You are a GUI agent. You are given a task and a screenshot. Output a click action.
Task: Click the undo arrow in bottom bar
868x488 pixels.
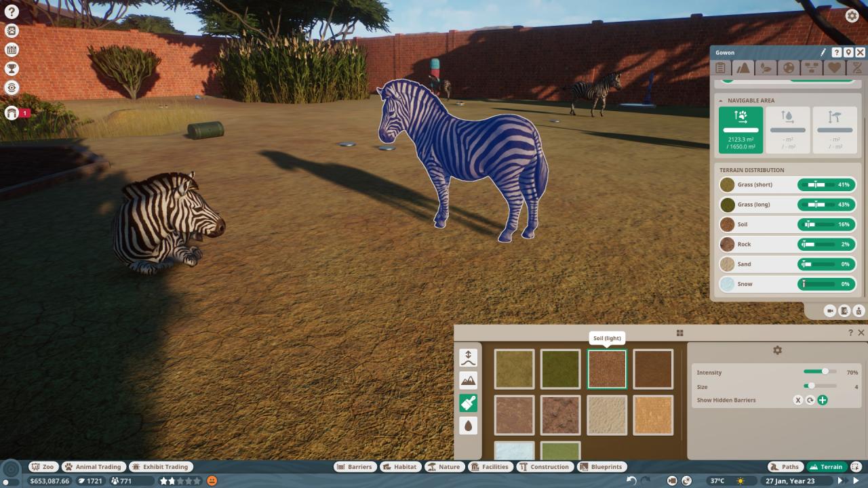tap(631, 481)
